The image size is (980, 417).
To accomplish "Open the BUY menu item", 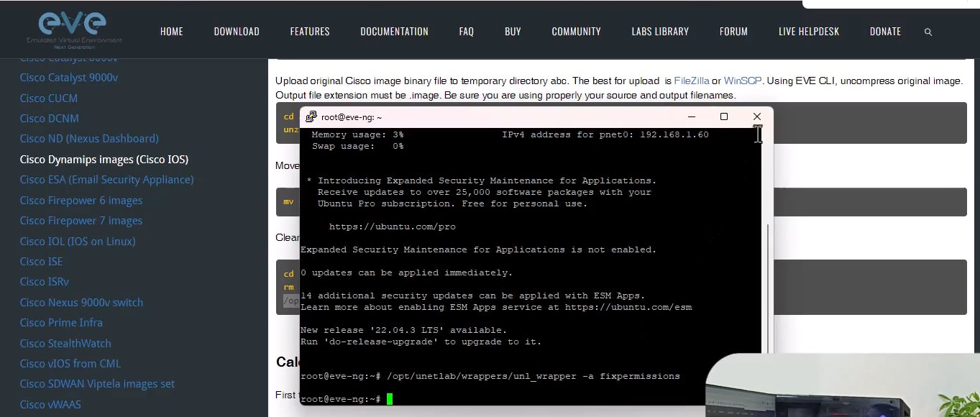I will point(513,32).
